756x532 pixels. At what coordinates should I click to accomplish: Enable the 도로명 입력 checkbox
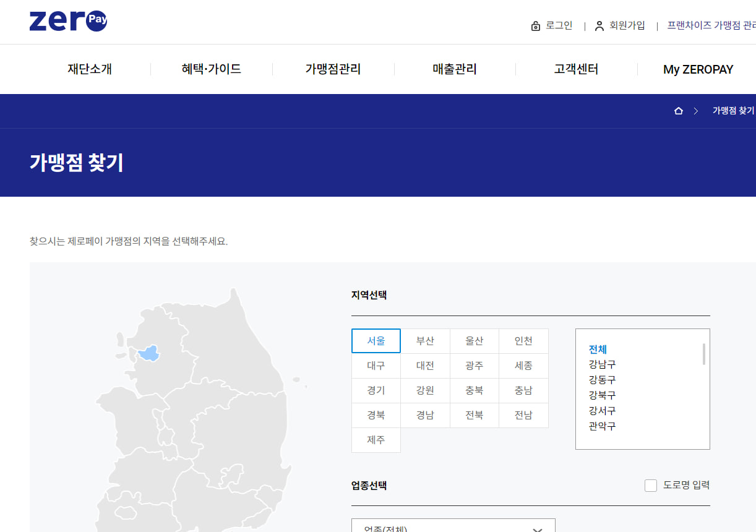click(651, 486)
